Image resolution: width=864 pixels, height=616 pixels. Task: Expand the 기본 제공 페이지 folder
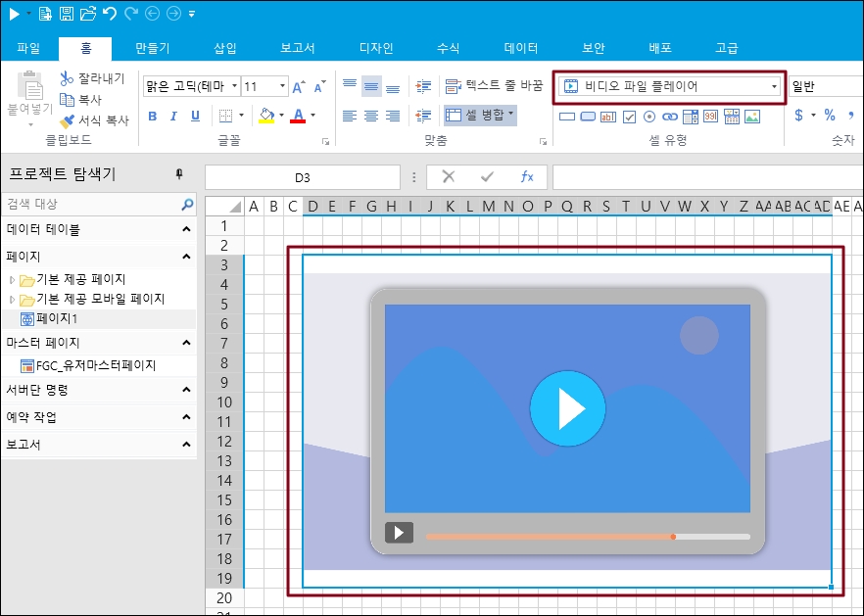(x=12, y=280)
